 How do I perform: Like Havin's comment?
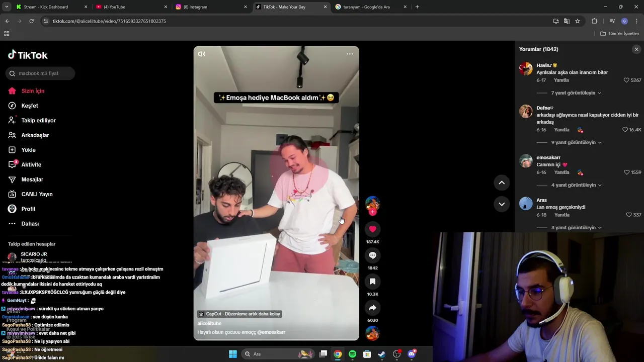[x=626, y=80]
